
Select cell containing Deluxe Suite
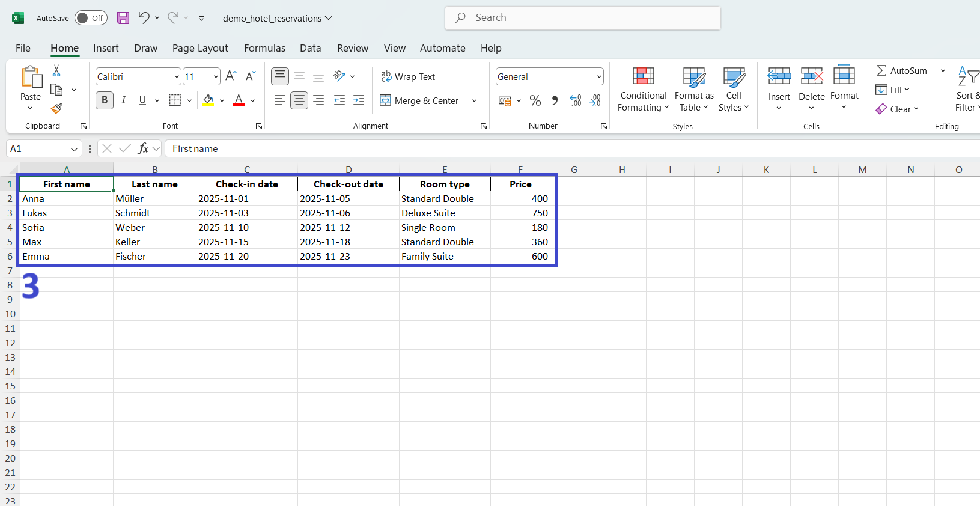coord(445,213)
